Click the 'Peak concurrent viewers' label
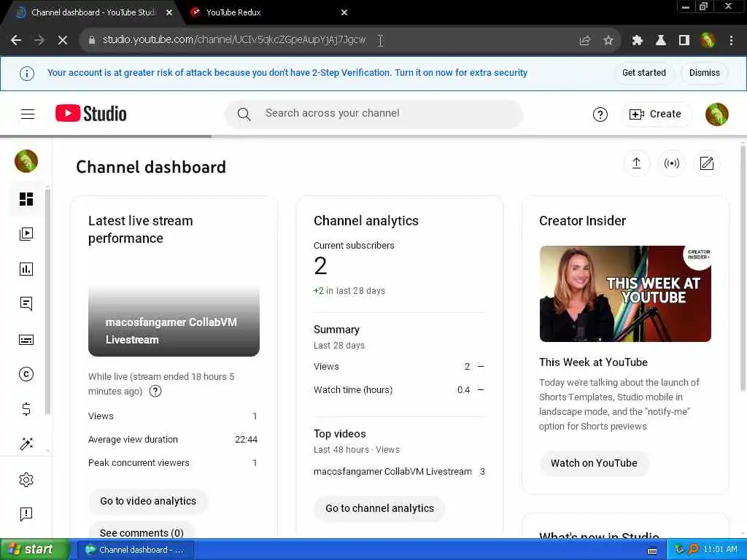 click(139, 463)
